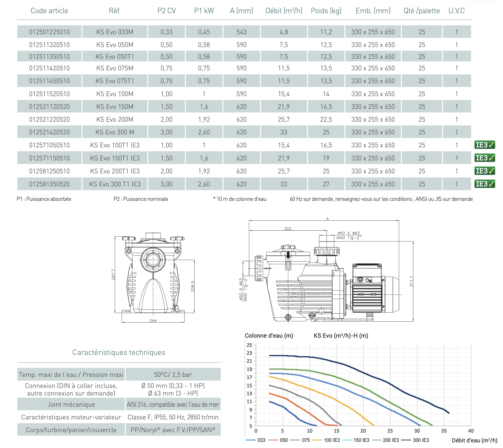Click the 'A (mm)' column header
The width and height of the screenshot is (503, 448).
tap(241, 11)
